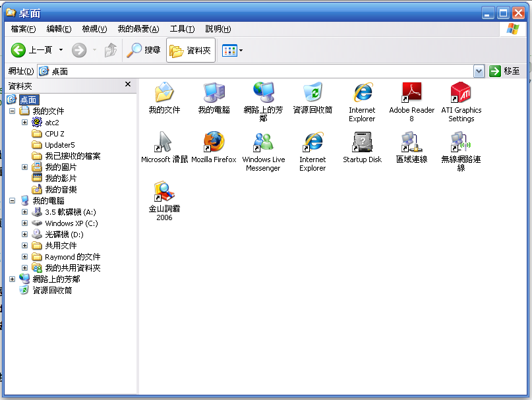Collapse the 我的電腦 tree node
Screen dimensions: 532x400
coord(13,200)
